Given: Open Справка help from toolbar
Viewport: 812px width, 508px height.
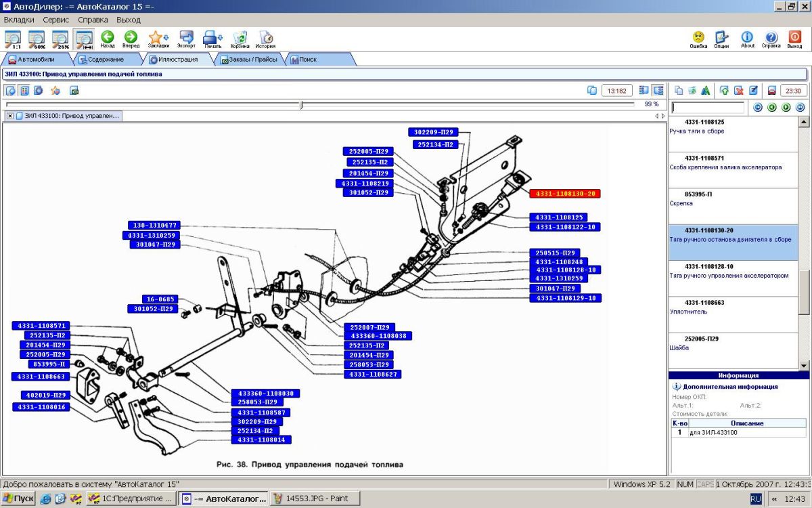Looking at the screenshot, I should [771, 39].
